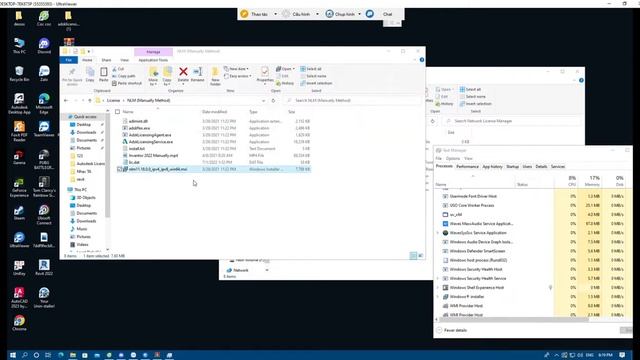
Task: Select file adlmint.dll
Action: [138, 121]
